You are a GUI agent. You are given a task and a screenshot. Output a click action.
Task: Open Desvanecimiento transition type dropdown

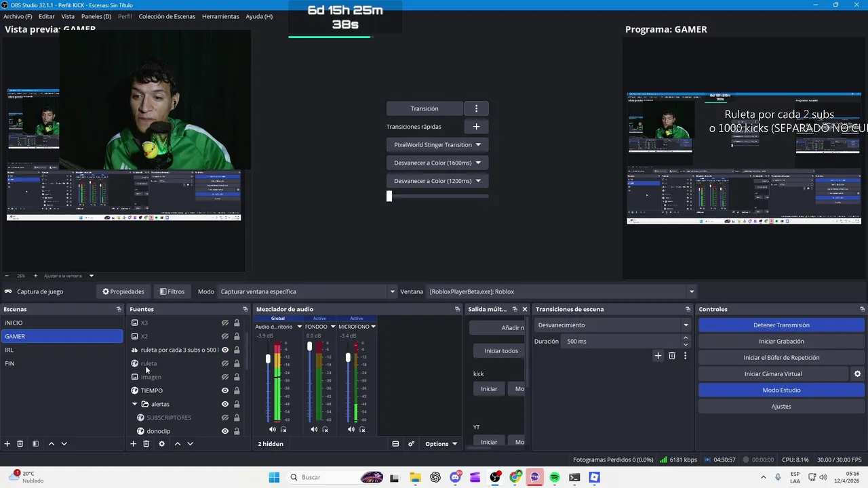coord(612,325)
